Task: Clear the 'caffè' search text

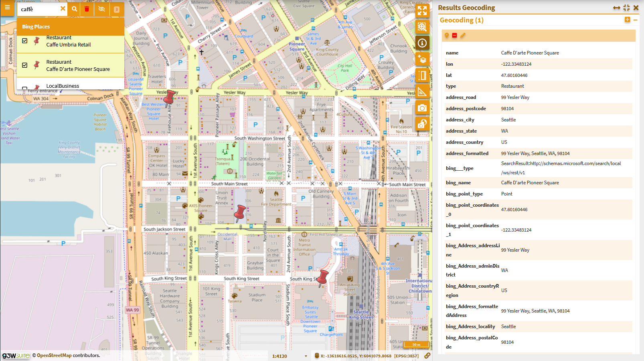Action: tap(63, 8)
